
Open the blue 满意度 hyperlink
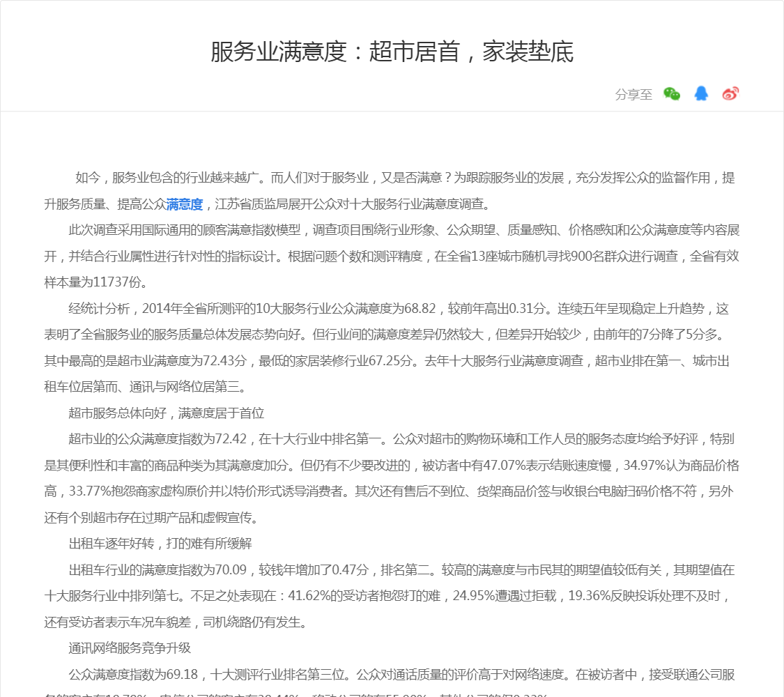[x=185, y=204]
